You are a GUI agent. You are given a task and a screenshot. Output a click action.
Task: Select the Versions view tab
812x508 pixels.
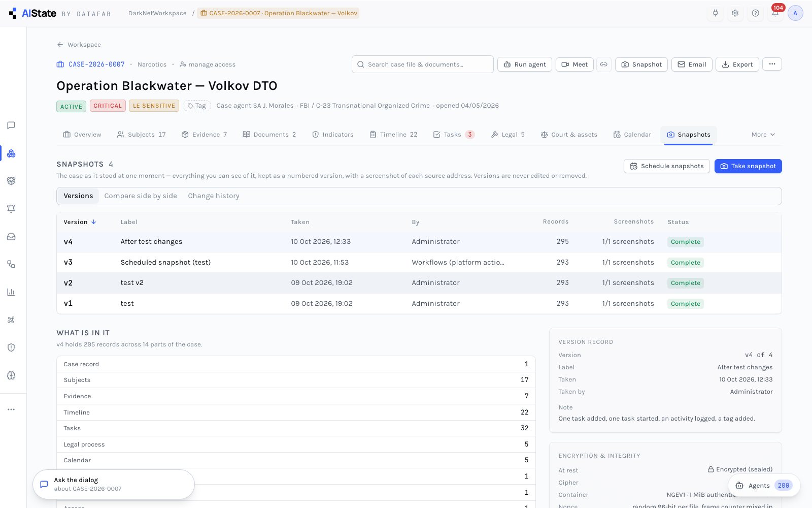click(x=78, y=196)
